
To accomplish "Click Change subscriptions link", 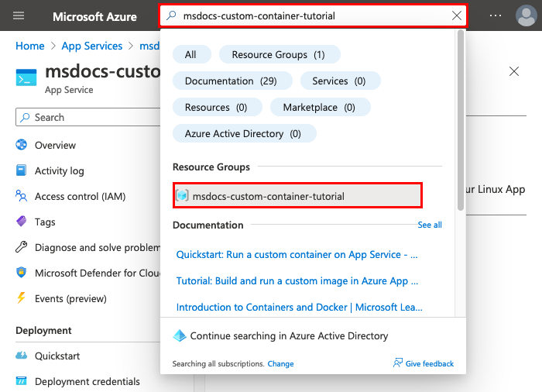I will tap(281, 363).
